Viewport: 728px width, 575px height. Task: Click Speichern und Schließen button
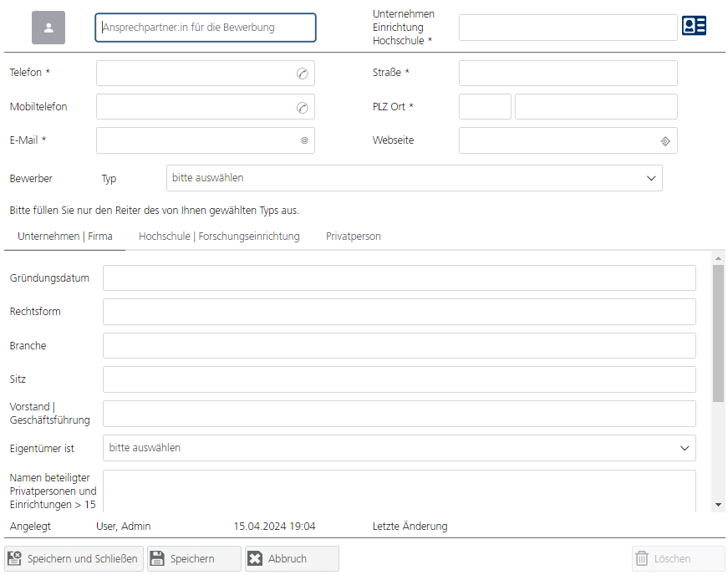(74, 559)
